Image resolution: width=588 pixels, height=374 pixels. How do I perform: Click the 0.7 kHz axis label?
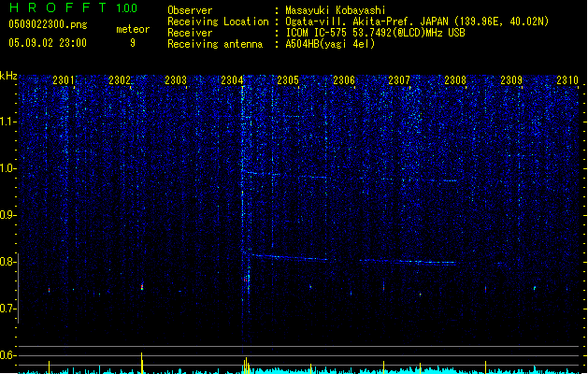8,309
